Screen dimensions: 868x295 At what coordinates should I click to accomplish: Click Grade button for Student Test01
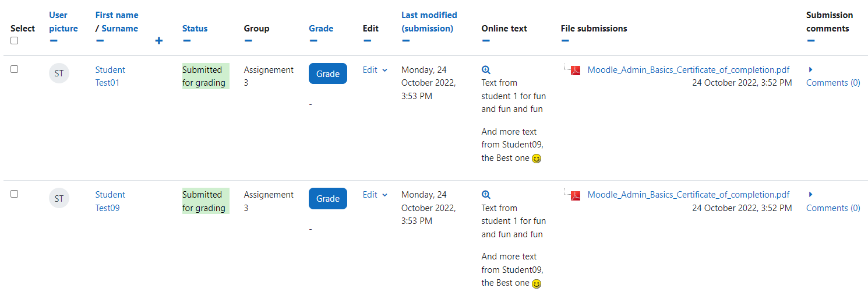(x=328, y=73)
